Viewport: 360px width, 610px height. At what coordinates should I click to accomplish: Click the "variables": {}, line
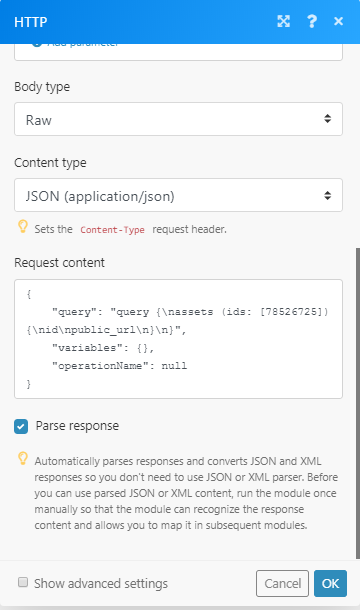(103, 348)
